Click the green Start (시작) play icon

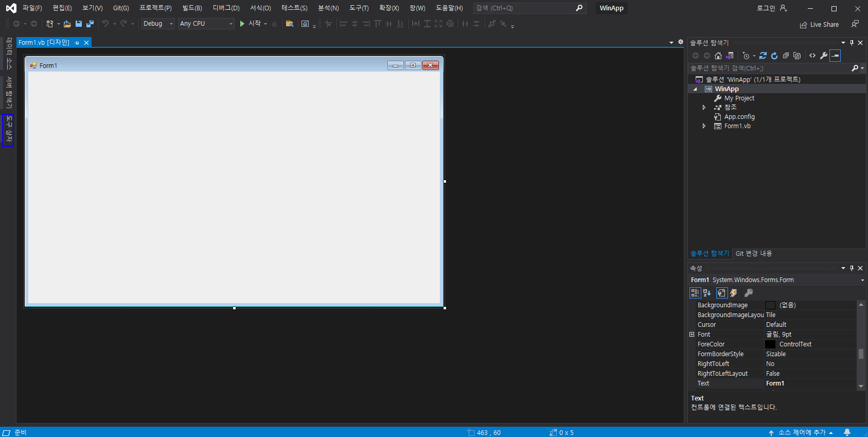242,24
